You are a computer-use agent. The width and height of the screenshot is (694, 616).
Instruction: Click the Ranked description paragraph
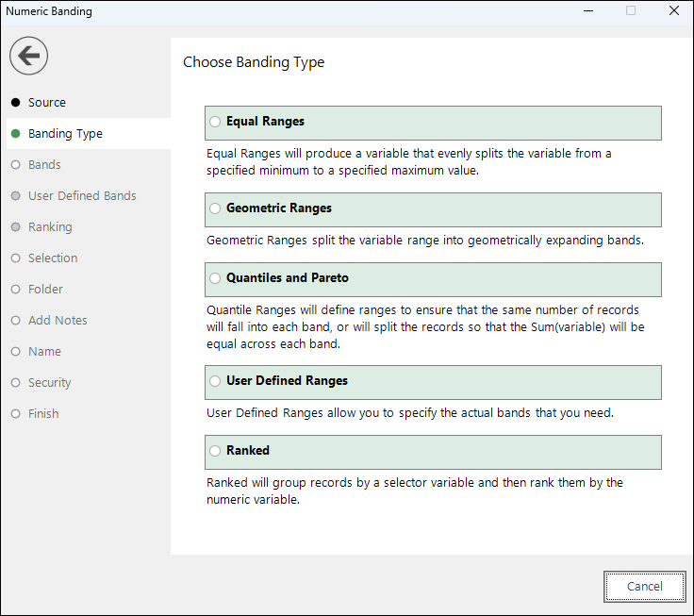pos(415,491)
